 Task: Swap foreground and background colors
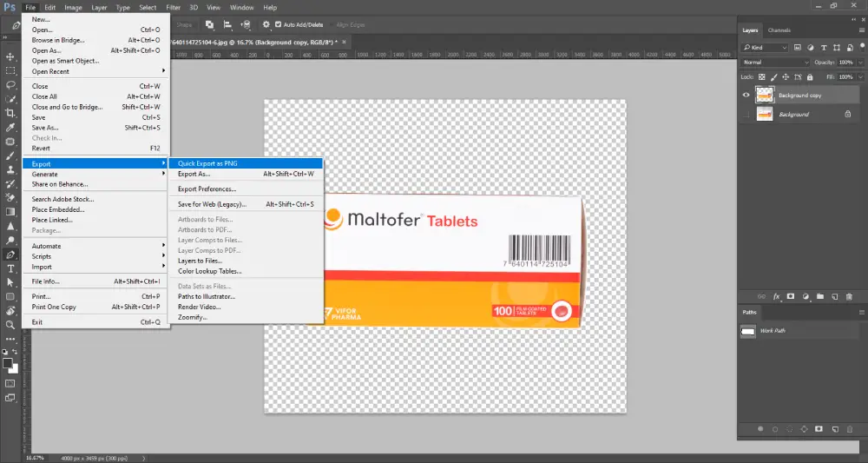[15, 352]
